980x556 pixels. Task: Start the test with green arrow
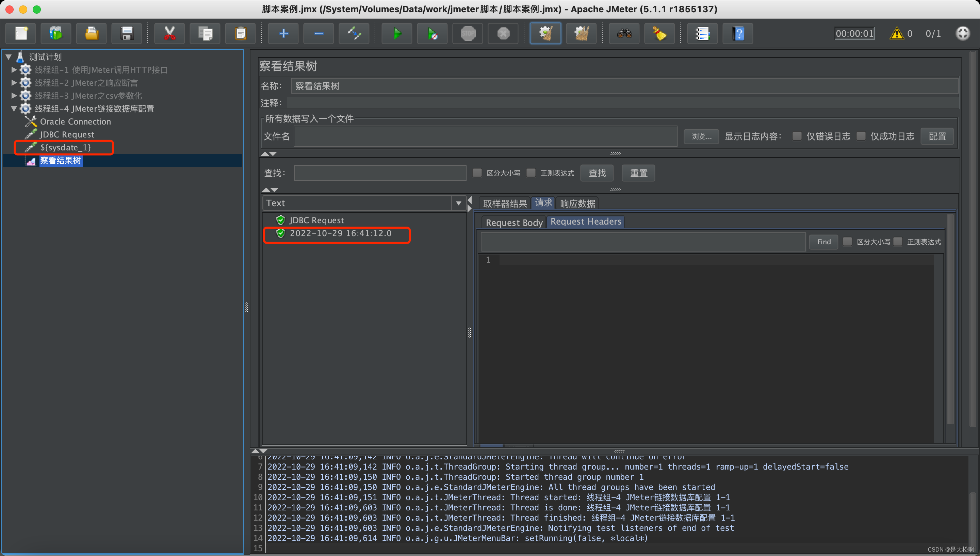(397, 34)
